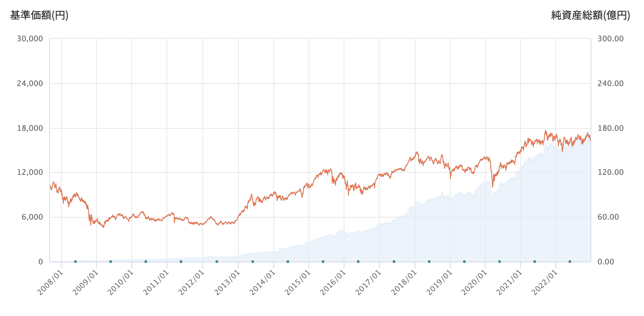The image size is (644, 316).
Task: Select the teal dot between 2015/01 and 2016/01
Action: [323, 262]
